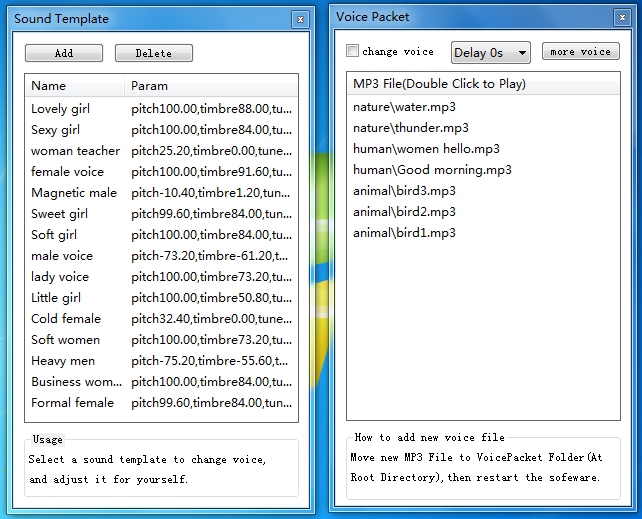Click param pitch100.00,timbre88.00 of Lovely girl
This screenshot has height=519, width=642.
pyautogui.click(x=211, y=109)
